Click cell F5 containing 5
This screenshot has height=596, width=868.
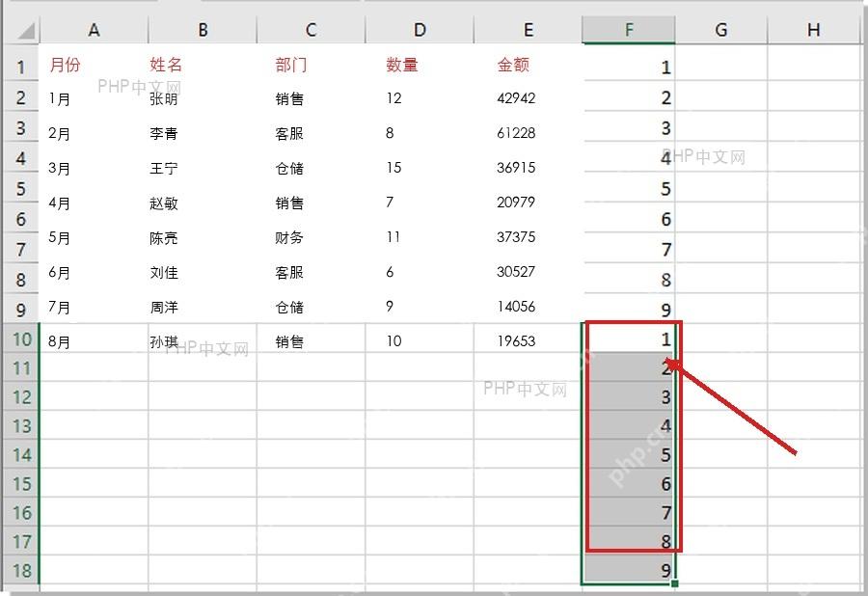629,188
